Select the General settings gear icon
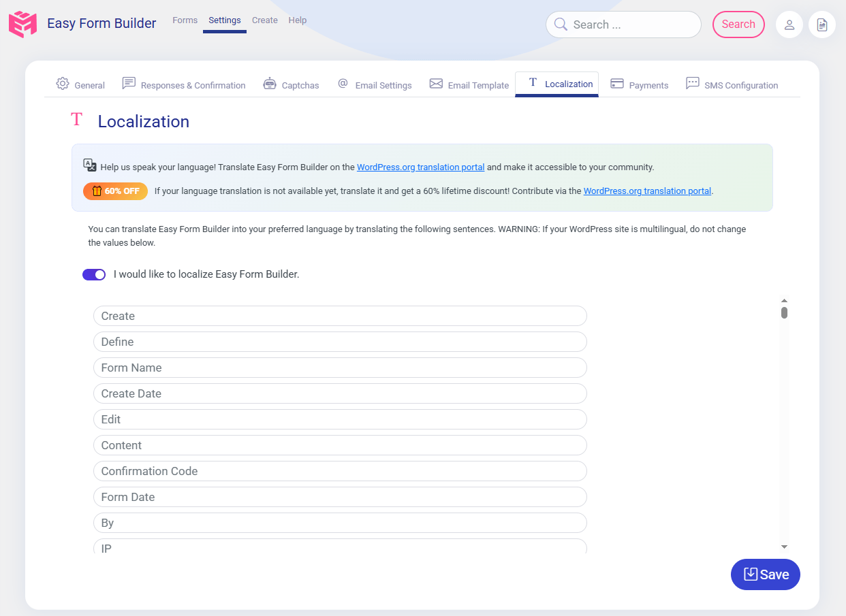Viewport: 846px width, 616px height. 61,83
